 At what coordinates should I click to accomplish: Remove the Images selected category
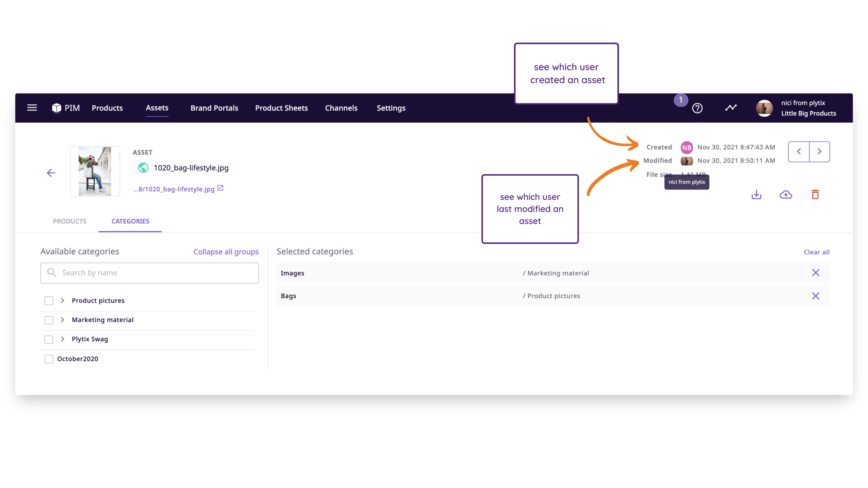(816, 273)
